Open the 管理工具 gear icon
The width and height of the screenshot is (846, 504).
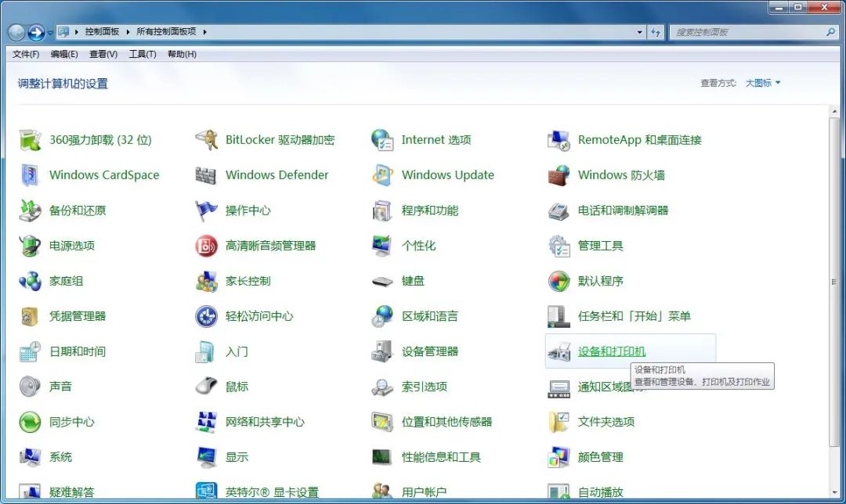pyautogui.click(x=559, y=246)
